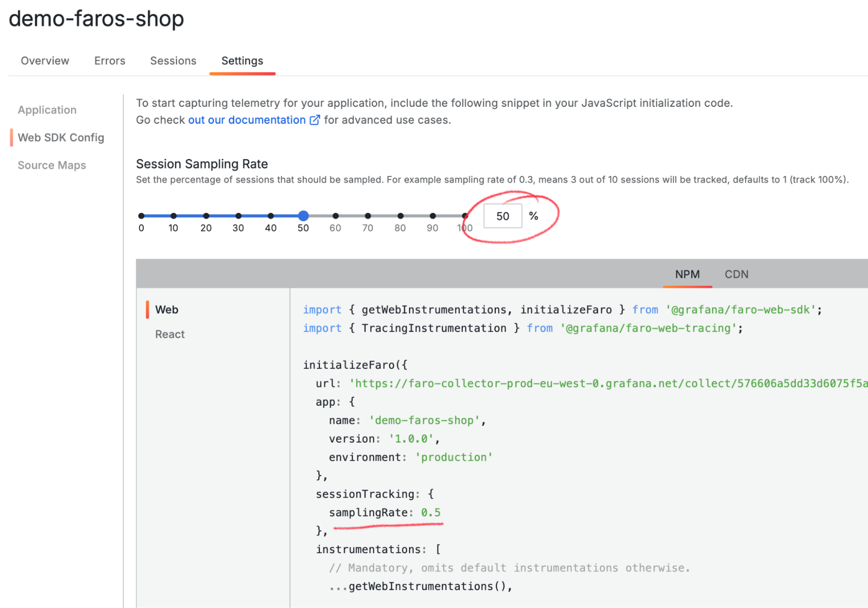This screenshot has height=608, width=868.
Task: Open Application settings in sidebar
Action: pyautogui.click(x=47, y=110)
